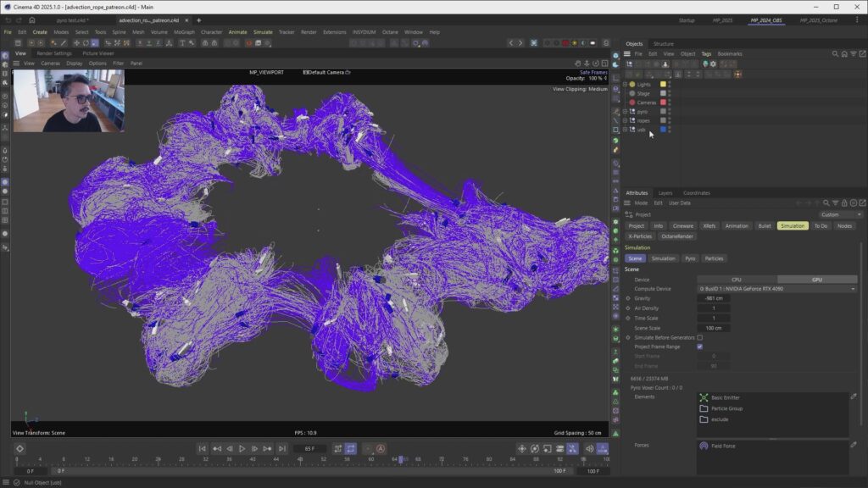Image resolution: width=868 pixels, height=488 pixels.
Task: Open the Picture Viewer tab
Action: [x=98, y=53]
